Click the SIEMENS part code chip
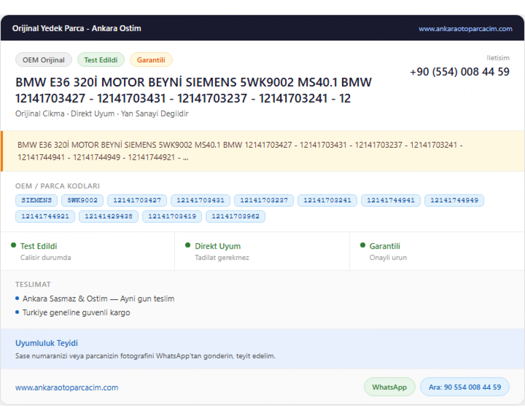525x420 pixels. pyautogui.click(x=36, y=200)
